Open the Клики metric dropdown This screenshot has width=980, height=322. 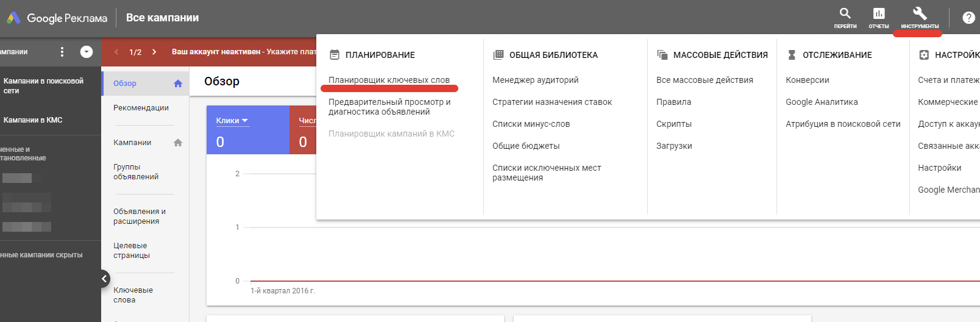[x=232, y=121]
